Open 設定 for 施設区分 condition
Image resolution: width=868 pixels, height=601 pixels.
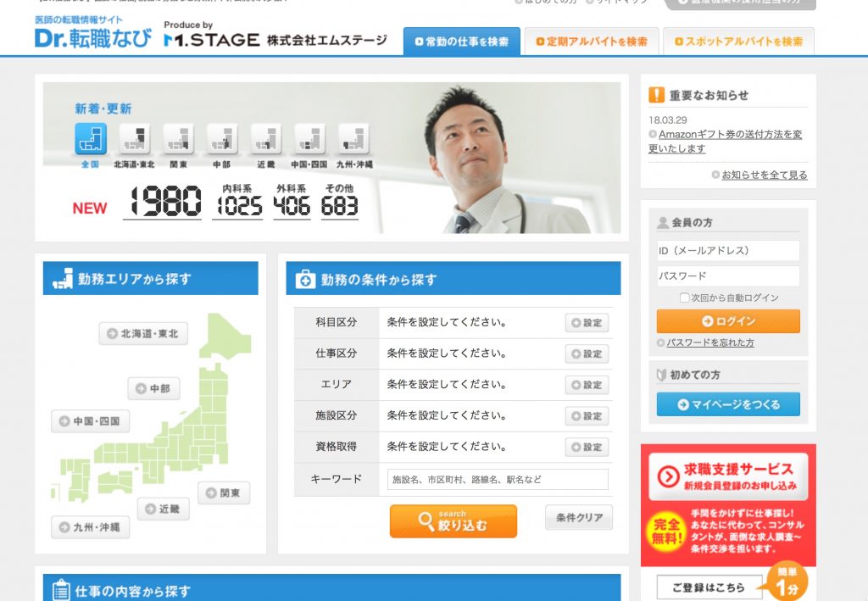coord(587,416)
